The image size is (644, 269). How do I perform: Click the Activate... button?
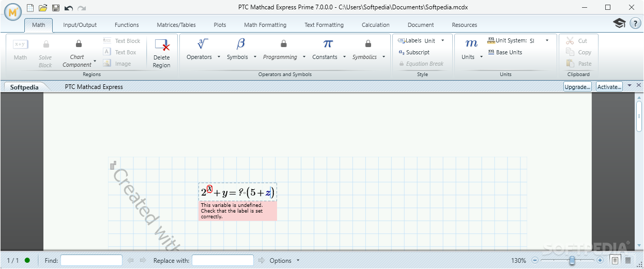pos(609,87)
